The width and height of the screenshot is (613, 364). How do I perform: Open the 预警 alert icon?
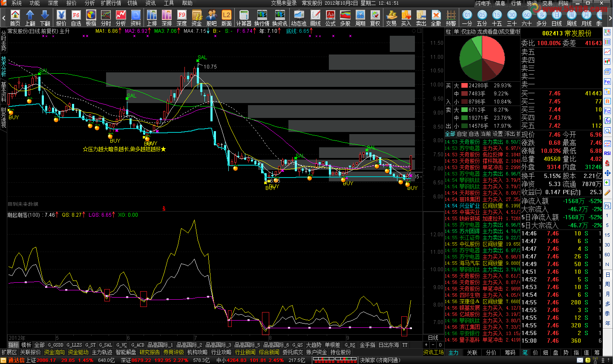click(451, 18)
